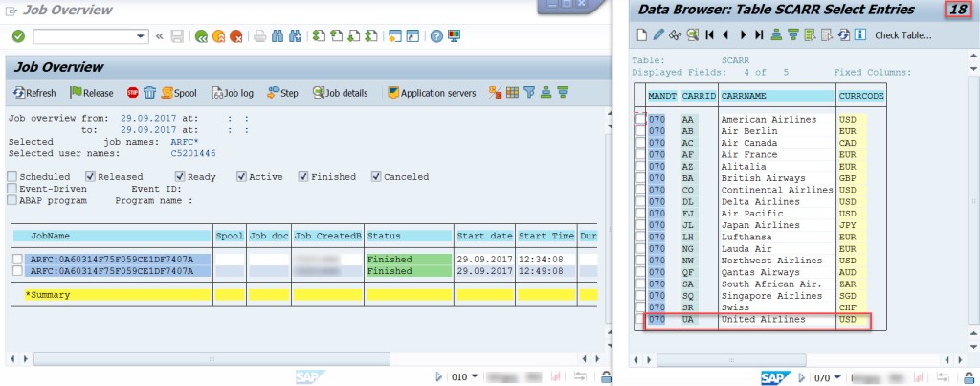Viewport: 980px width, 386px height.
Task: Create new GUI window icon
Action: 394,36
